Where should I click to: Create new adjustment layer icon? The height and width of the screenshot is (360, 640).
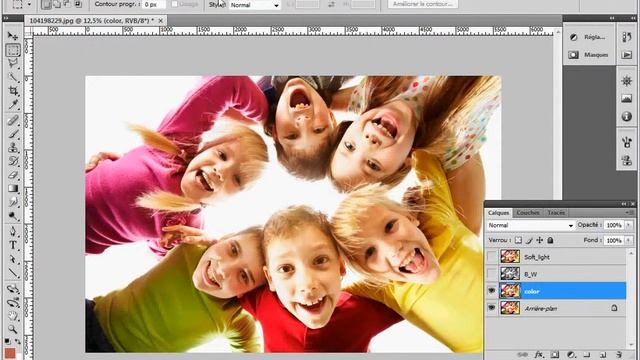[571, 355]
